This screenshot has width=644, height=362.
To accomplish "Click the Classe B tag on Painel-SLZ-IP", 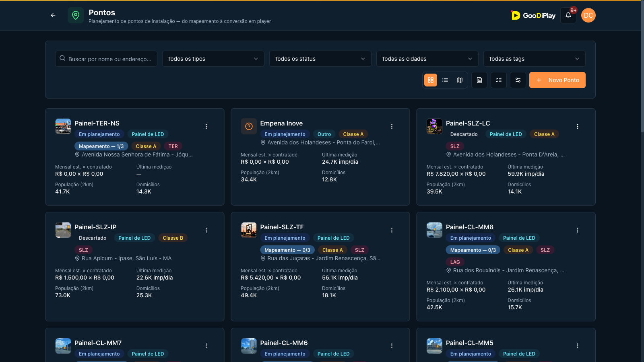I will [173, 238].
